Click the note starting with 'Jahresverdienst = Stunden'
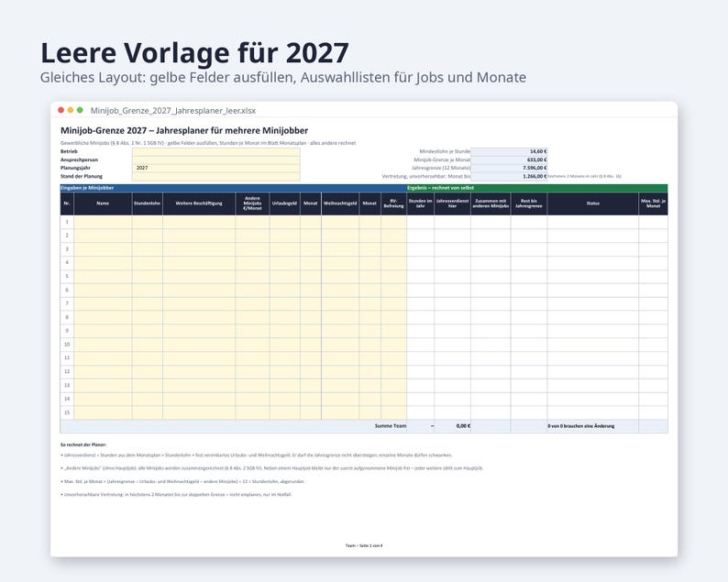728x582 pixels. click(257, 456)
